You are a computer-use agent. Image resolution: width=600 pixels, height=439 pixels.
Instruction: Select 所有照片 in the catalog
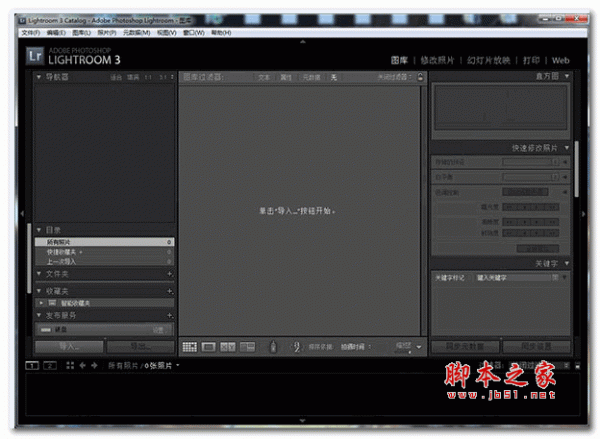point(100,241)
